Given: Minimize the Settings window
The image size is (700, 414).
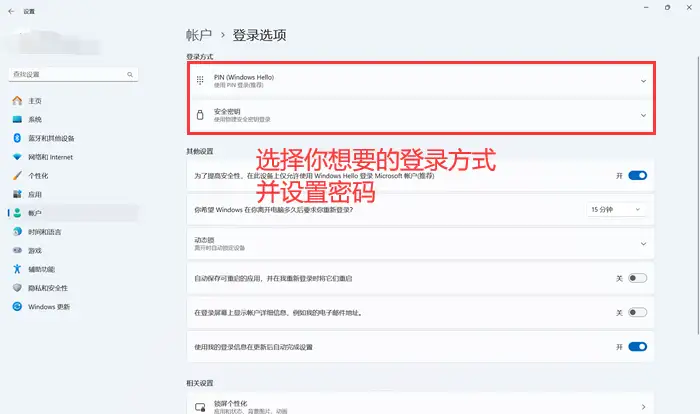Looking at the screenshot, I should [646, 8].
